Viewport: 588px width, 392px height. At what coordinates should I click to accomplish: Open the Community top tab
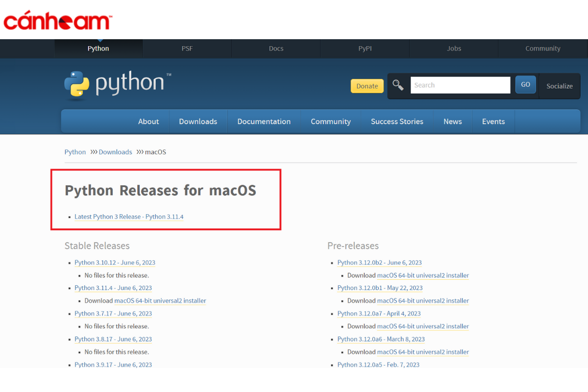point(543,49)
